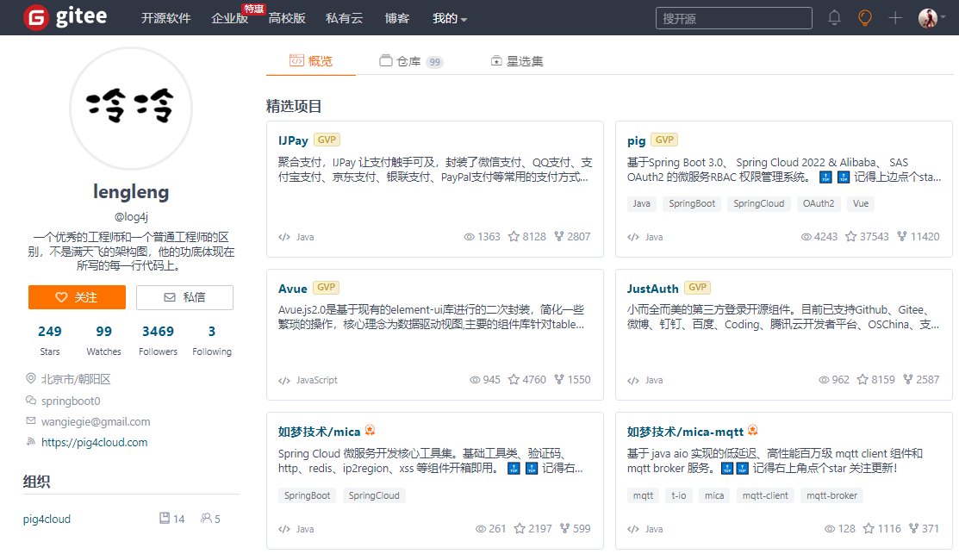This screenshot has height=560, width=959.
Task: Select the SpringCloud tag on pig card
Action: (x=758, y=203)
